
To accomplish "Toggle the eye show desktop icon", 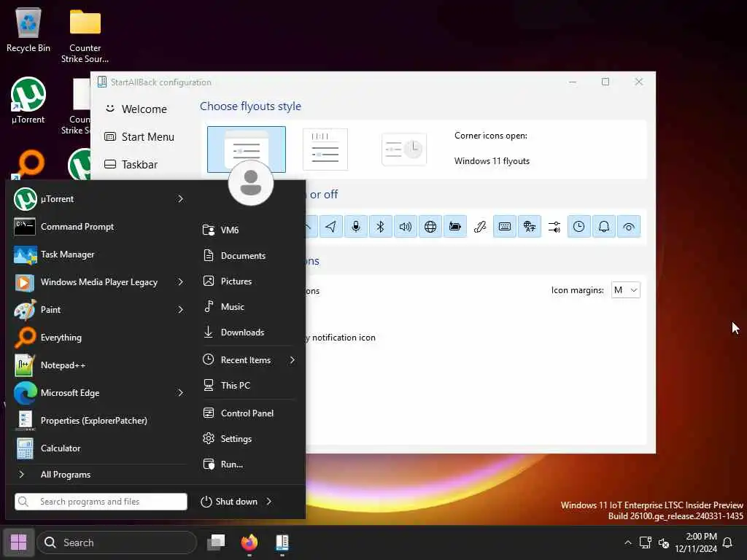I will point(629,227).
